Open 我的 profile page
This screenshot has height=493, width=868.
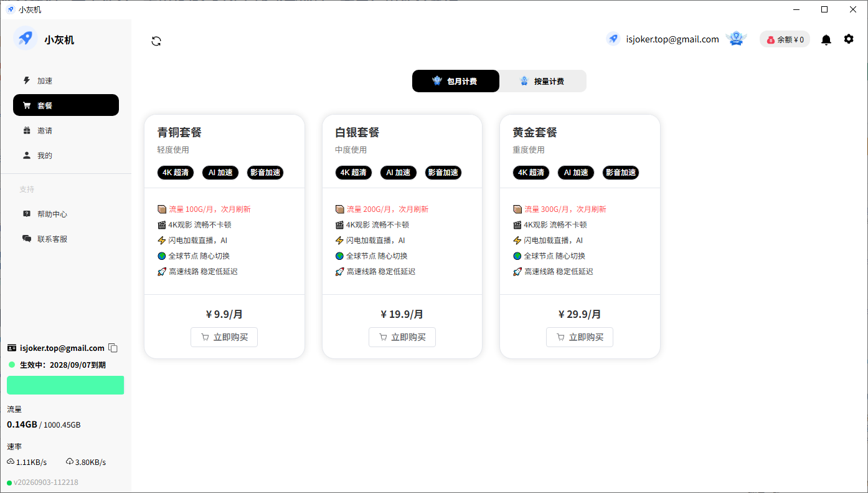pos(66,155)
